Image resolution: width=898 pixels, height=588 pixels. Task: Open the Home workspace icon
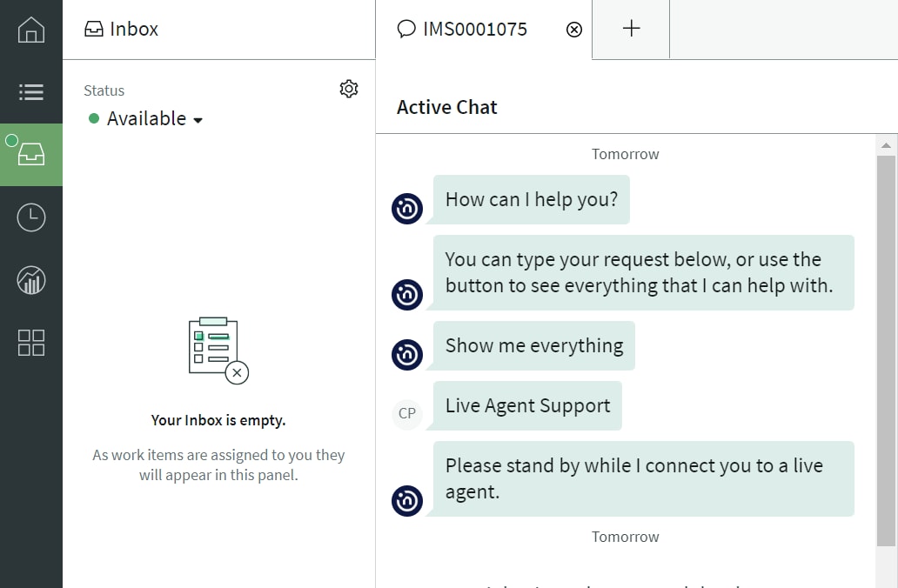(31, 29)
